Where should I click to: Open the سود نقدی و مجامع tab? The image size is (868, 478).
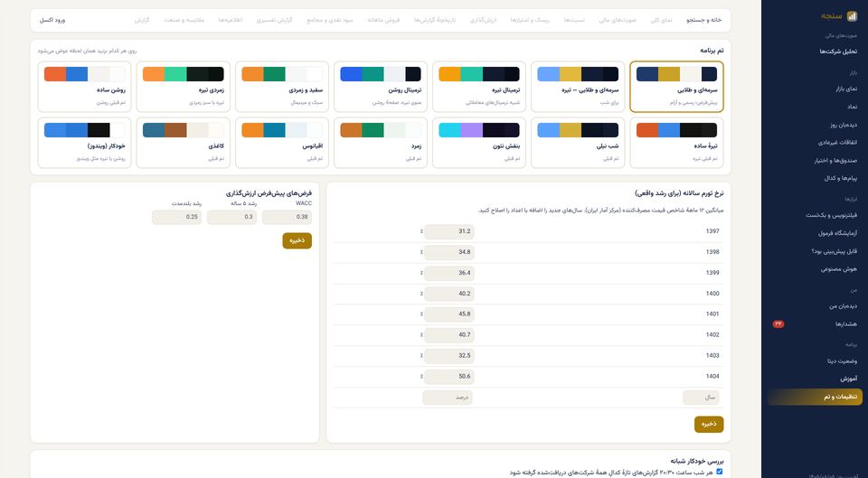tap(331, 20)
